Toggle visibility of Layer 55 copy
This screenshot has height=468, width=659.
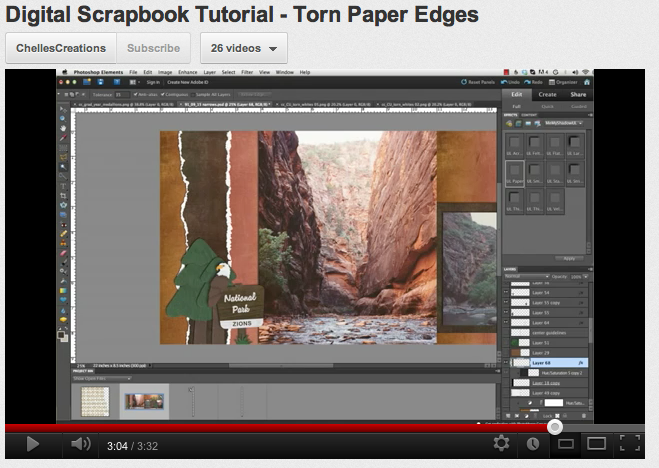click(x=506, y=302)
